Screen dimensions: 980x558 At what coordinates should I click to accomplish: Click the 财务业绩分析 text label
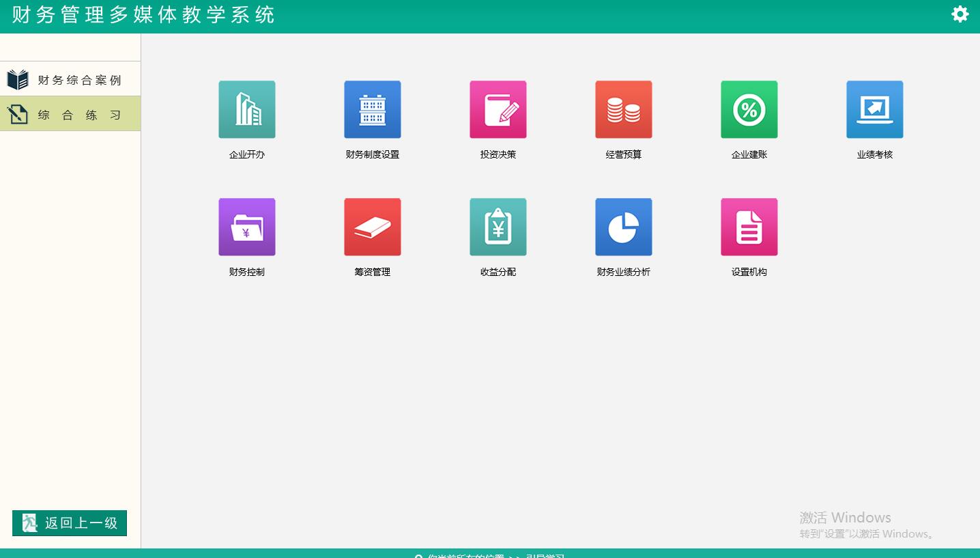tap(623, 273)
